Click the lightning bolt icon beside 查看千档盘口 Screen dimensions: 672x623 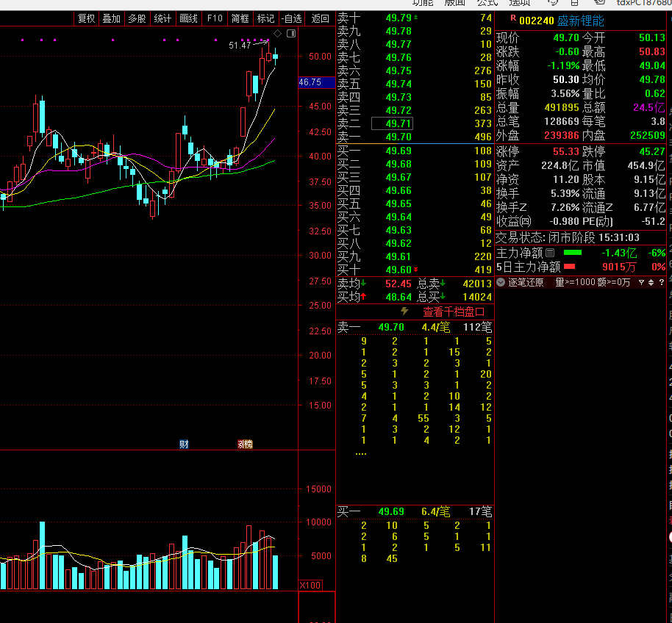click(404, 311)
